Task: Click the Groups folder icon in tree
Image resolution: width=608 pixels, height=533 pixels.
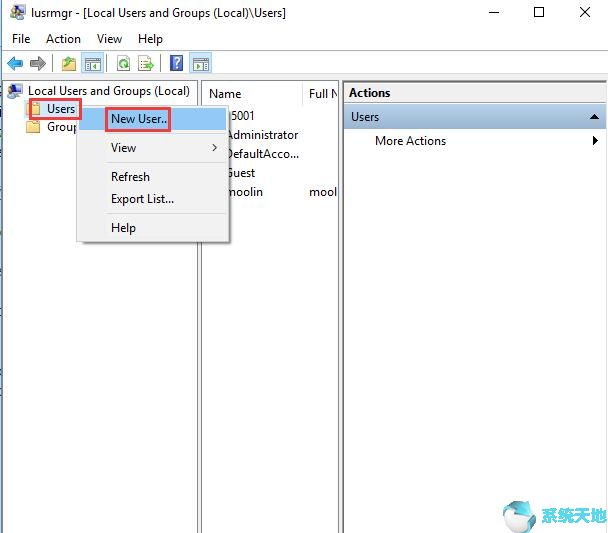Action: point(33,127)
